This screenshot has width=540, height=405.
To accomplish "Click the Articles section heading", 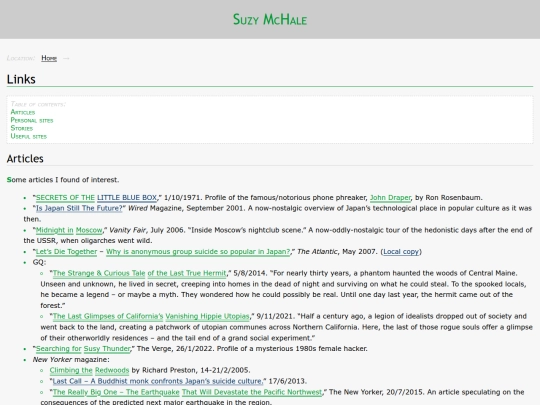I will click(x=25, y=159).
